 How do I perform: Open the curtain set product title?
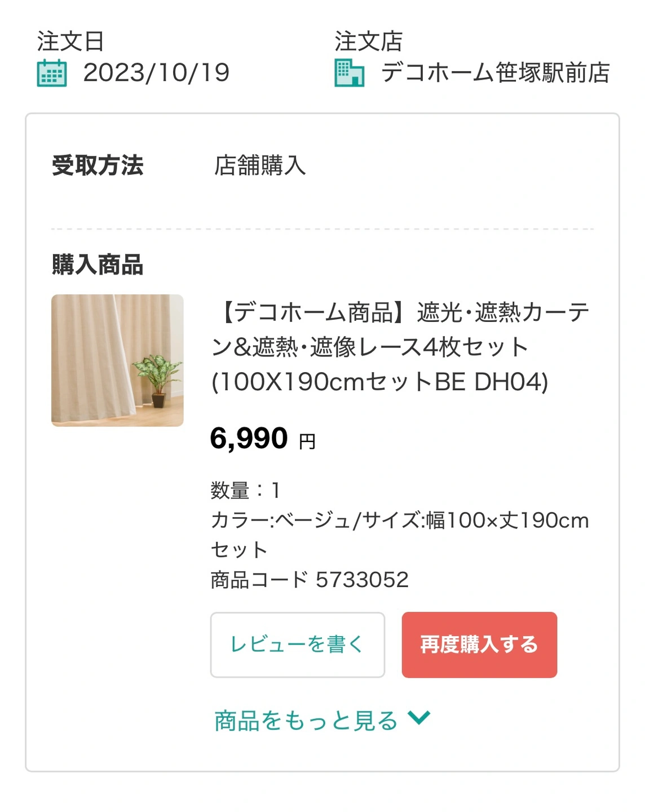[400, 347]
